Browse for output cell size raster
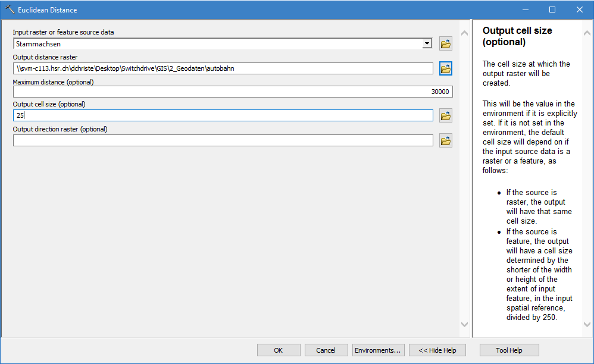 (445, 115)
